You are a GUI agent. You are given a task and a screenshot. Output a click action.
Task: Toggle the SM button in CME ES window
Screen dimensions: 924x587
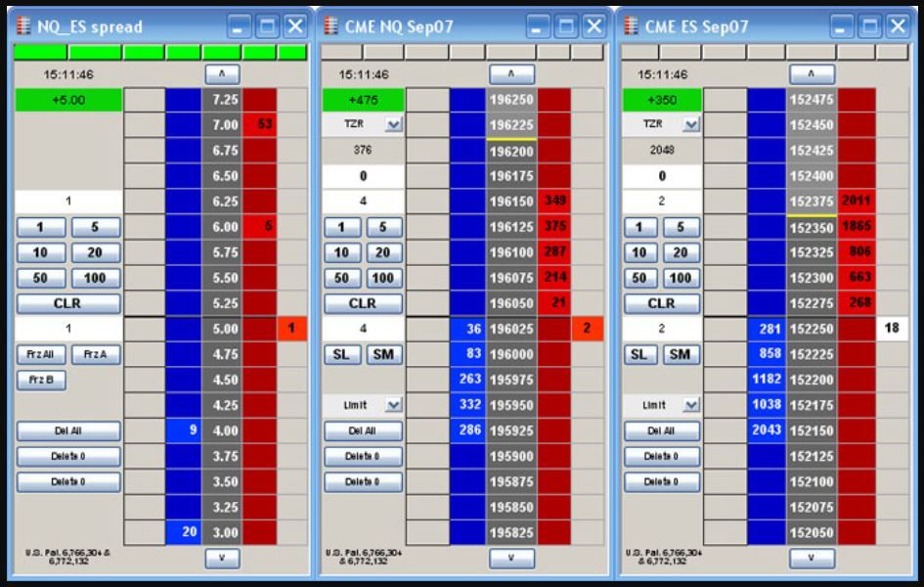tap(682, 354)
